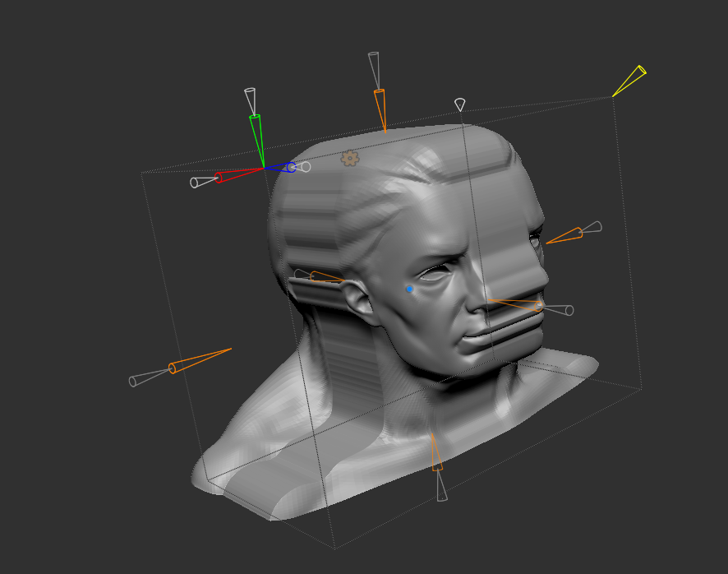Click the green Y-axis cone
The width and height of the screenshot is (728, 574).
(x=257, y=141)
